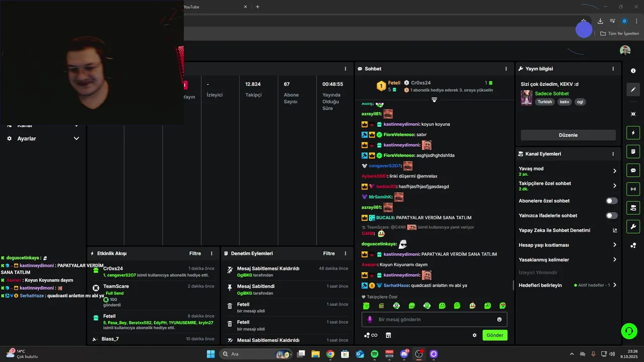Image resolution: width=644 pixels, height=362 pixels.
Task: Open chat settings gear icon
Action: (474, 335)
